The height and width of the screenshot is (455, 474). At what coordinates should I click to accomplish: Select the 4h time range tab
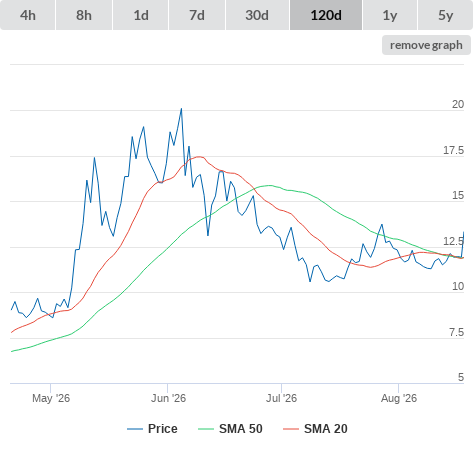(x=28, y=15)
